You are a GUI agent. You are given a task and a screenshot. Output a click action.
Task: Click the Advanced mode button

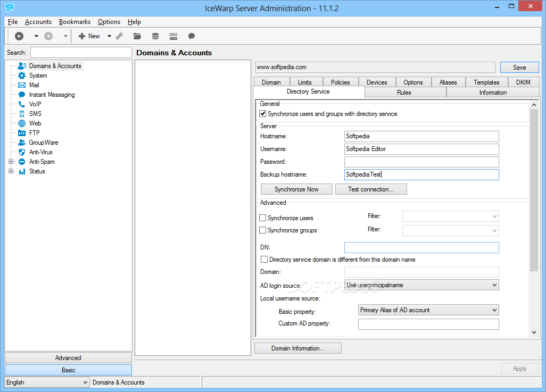point(68,358)
